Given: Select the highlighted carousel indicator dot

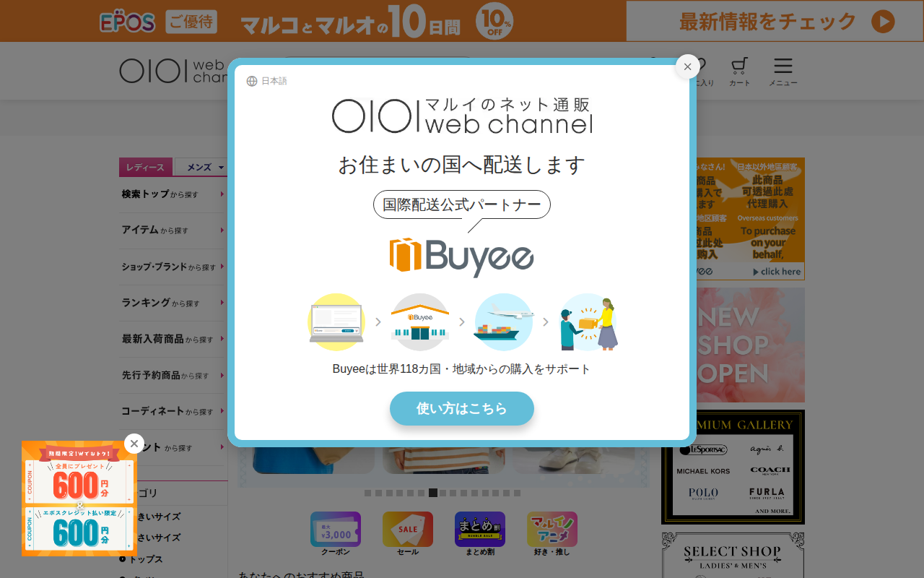Looking at the screenshot, I should pos(433,493).
